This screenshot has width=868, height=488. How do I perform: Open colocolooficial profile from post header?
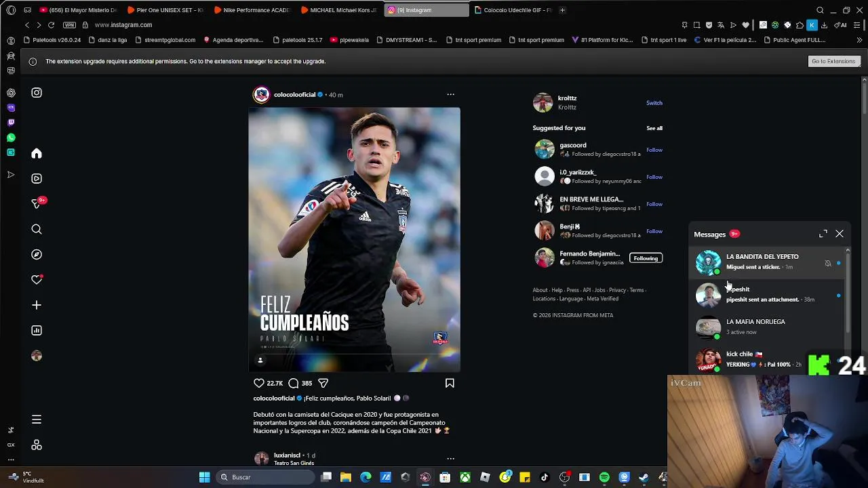[294, 95]
